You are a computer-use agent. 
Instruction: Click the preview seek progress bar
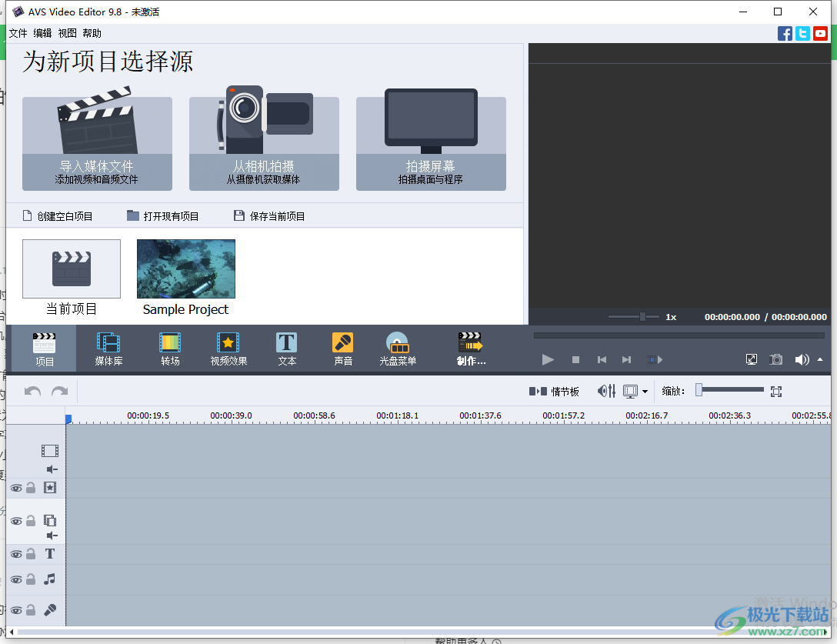[679, 335]
